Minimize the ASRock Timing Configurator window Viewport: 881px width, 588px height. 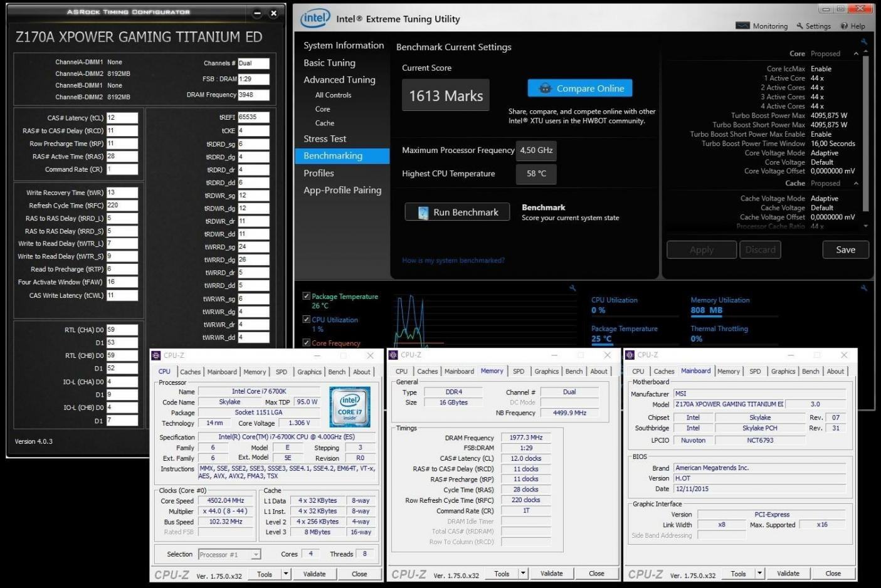(x=257, y=13)
